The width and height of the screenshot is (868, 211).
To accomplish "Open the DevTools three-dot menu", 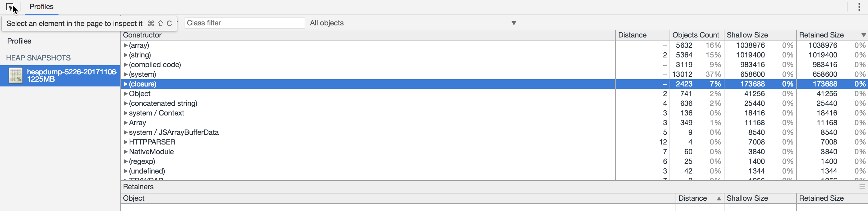I will click(x=859, y=7).
